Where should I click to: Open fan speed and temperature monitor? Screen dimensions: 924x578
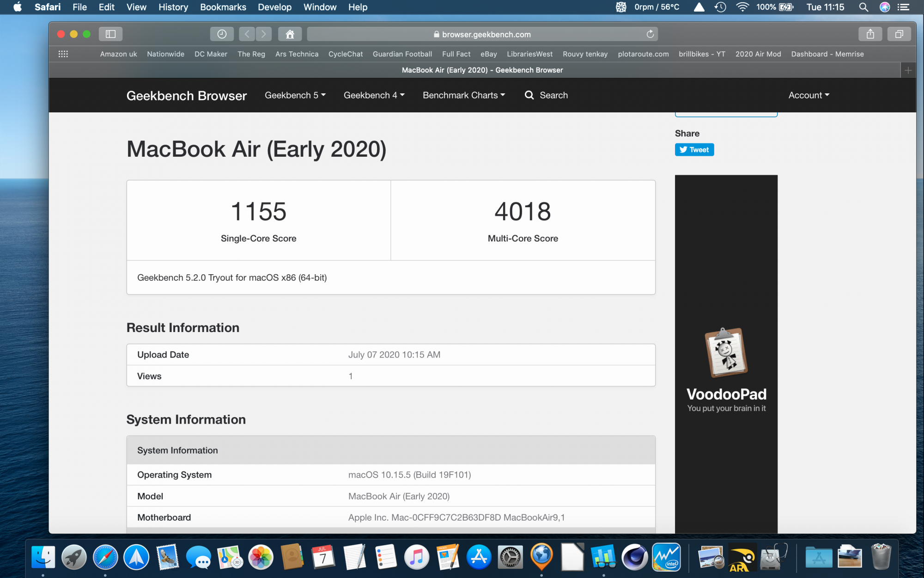click(647, 7)
